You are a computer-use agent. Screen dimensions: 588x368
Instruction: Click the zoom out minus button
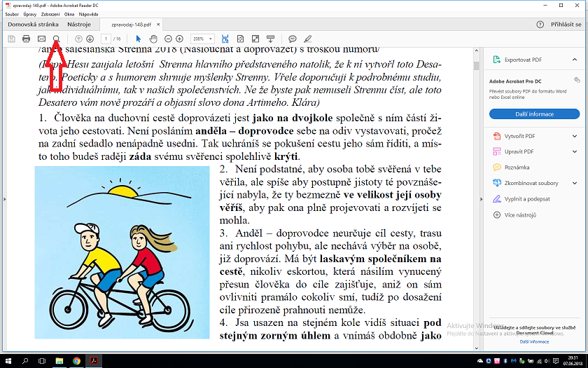[x=168, y=39]
